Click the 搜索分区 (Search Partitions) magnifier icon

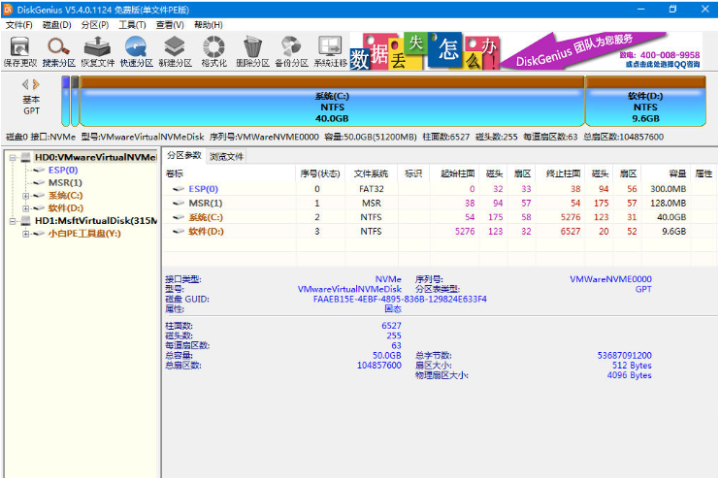[58, 50]
